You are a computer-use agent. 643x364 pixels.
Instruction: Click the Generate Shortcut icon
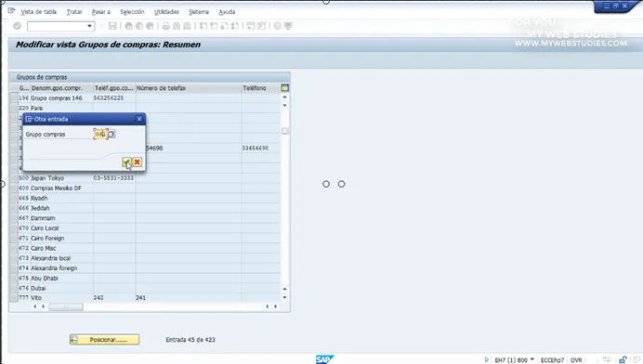click(261, 26)
